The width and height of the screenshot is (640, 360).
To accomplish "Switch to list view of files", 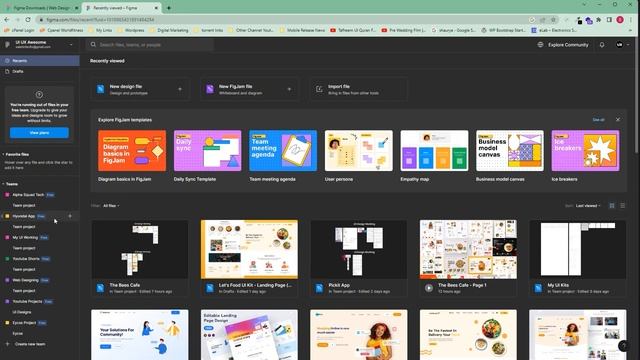I will [x=622, y=206].
